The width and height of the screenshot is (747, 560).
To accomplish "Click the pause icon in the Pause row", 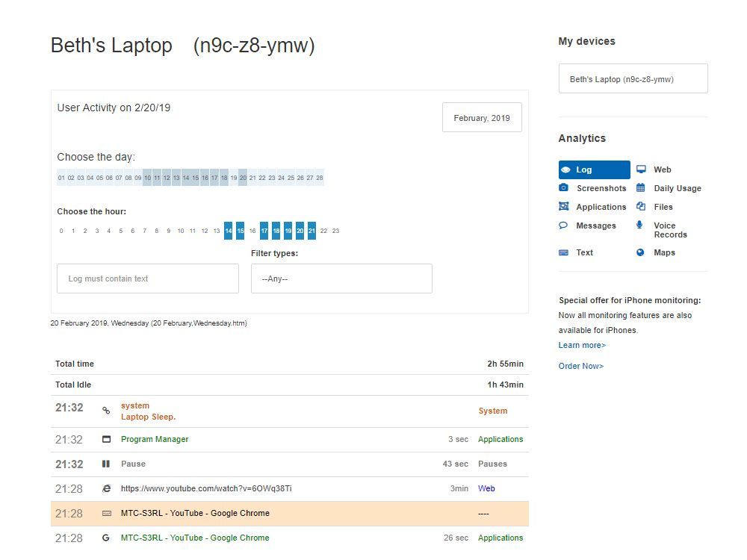I will tap(106, 464).
